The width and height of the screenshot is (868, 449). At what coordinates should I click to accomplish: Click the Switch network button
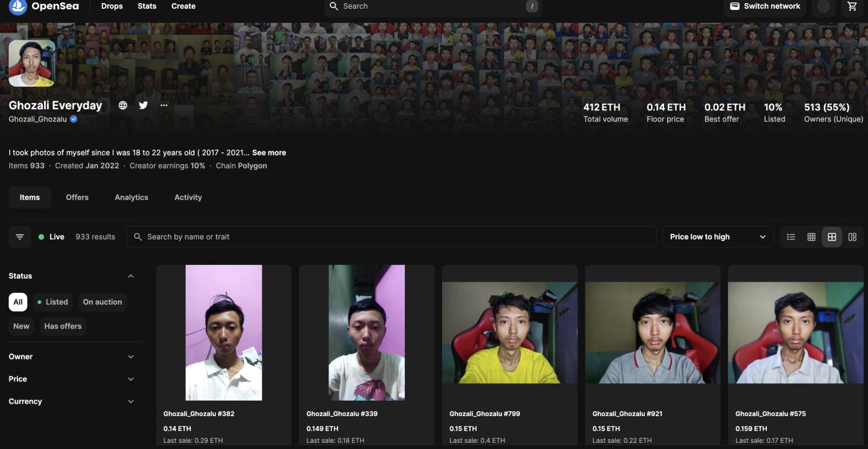[765, 6]
